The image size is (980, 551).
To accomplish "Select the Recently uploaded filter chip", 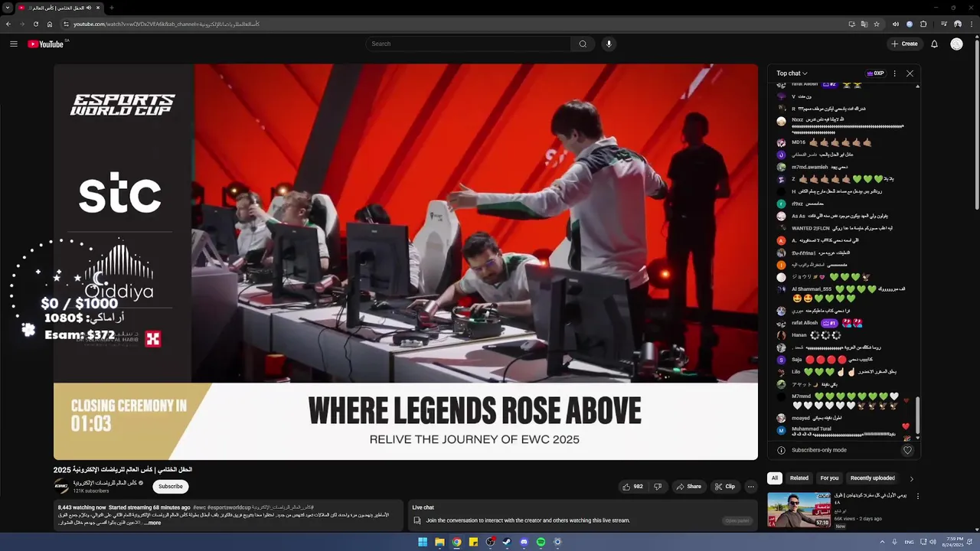I will 872,478.
